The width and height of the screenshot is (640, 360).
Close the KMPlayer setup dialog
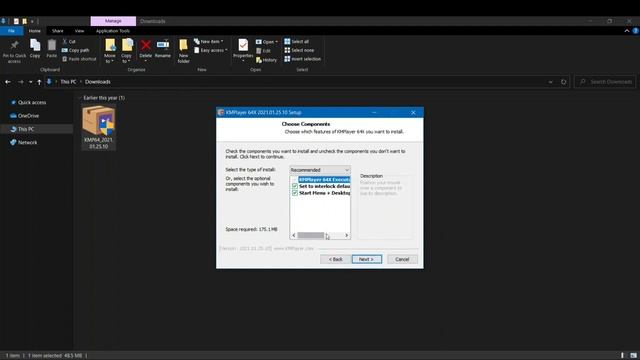point(413,112)
